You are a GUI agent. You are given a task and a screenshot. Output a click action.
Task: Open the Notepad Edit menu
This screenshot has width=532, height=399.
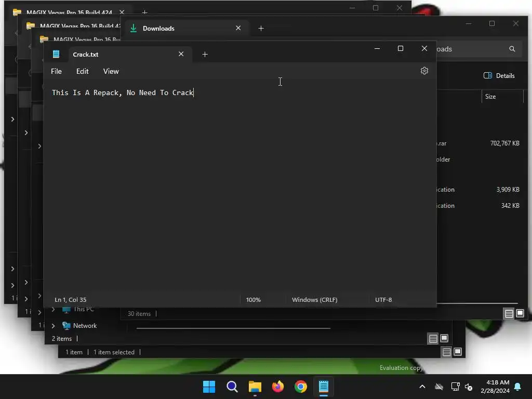(x=83, y=71)
